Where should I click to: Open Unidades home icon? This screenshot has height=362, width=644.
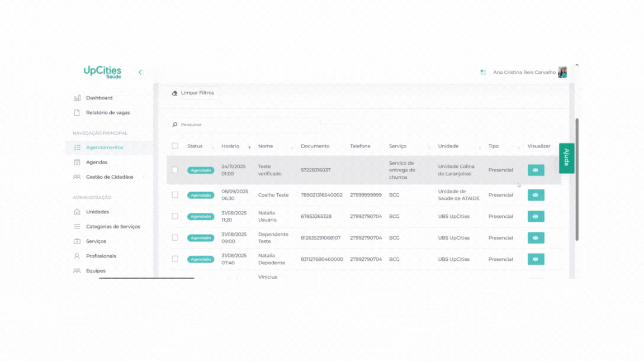77,212
